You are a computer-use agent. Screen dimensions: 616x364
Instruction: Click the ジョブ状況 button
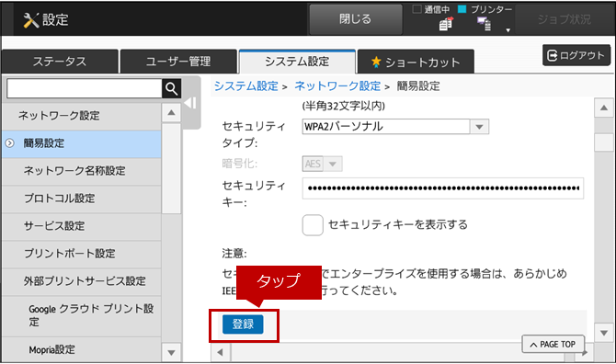pos(565,19)
